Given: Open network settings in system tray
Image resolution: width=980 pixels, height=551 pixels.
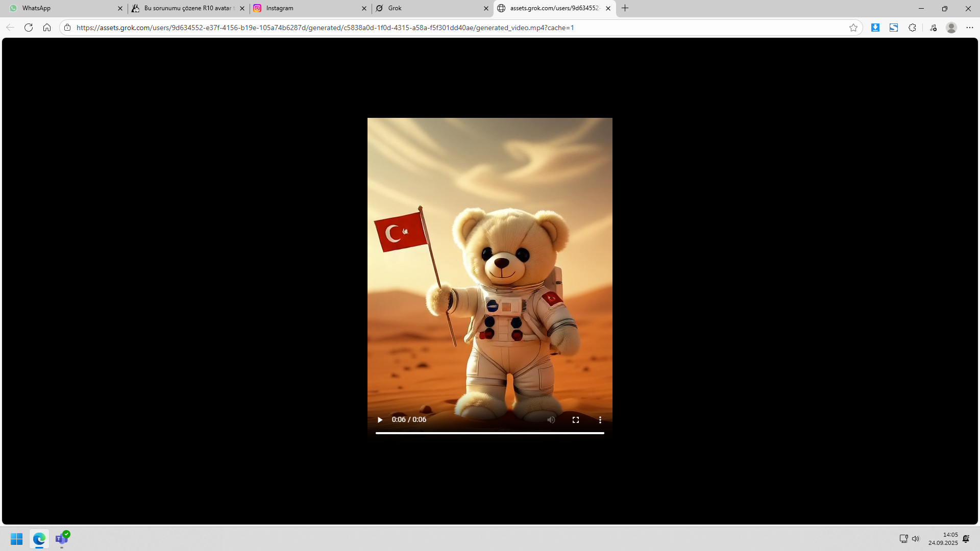Looking at the screenshot, I should pyautogui.click(x=903, y=539).
